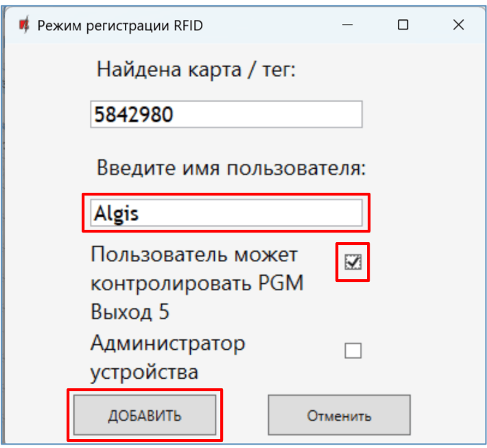This screenshot has height=448, width=487.
Task: Click the RFID app icon in title bar
Action: pos(24,25)
